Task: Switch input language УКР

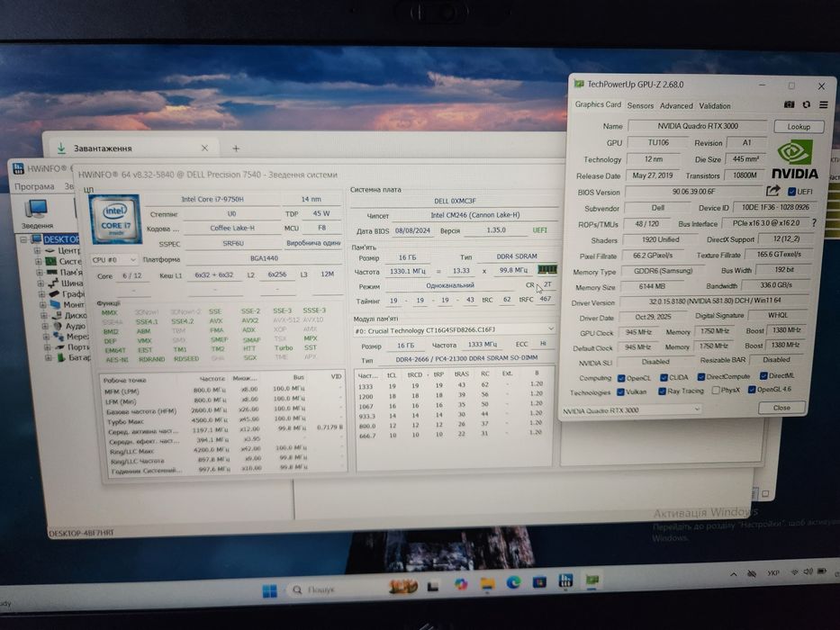Action: tap(772, 573)
